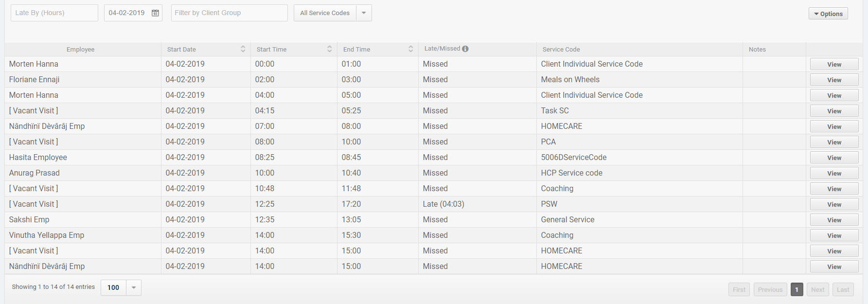Go to the First page

739,289
